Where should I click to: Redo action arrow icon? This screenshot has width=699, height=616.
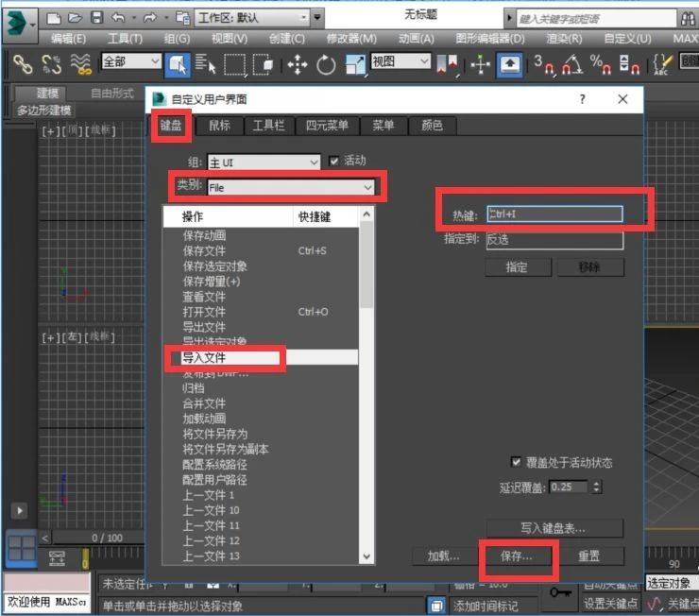click(150, 18)
